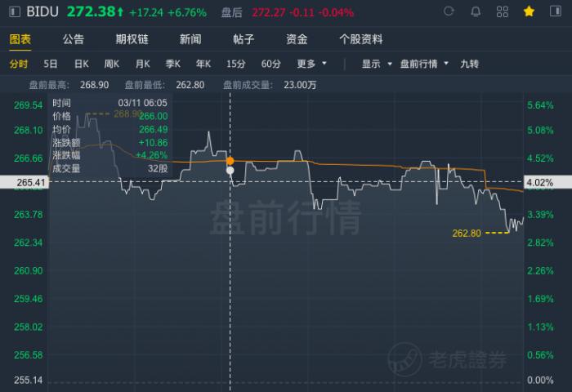Click the expand icon at top right
The height and width of the screenshot is (392, 572).
click(556, 12)
